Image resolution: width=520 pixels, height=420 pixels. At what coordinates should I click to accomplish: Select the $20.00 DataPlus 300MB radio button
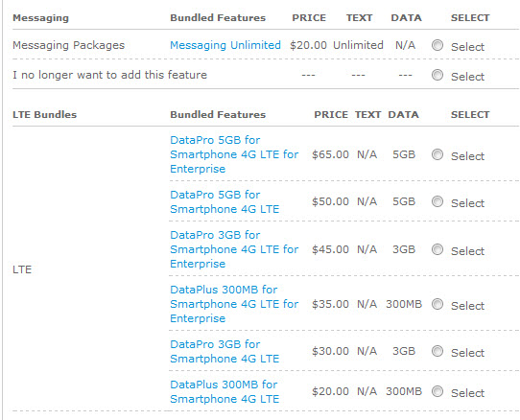tap(437, 391)
